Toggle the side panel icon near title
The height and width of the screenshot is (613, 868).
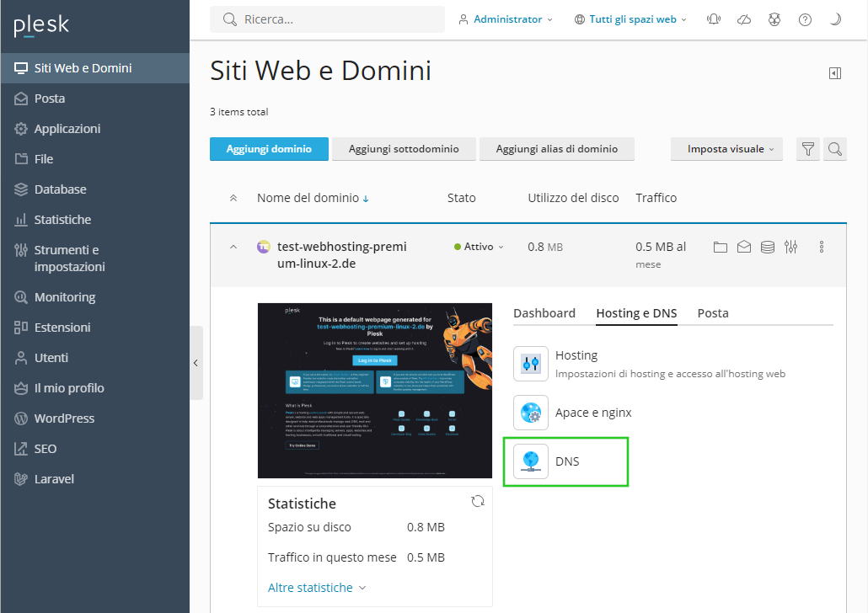point(835,73)
